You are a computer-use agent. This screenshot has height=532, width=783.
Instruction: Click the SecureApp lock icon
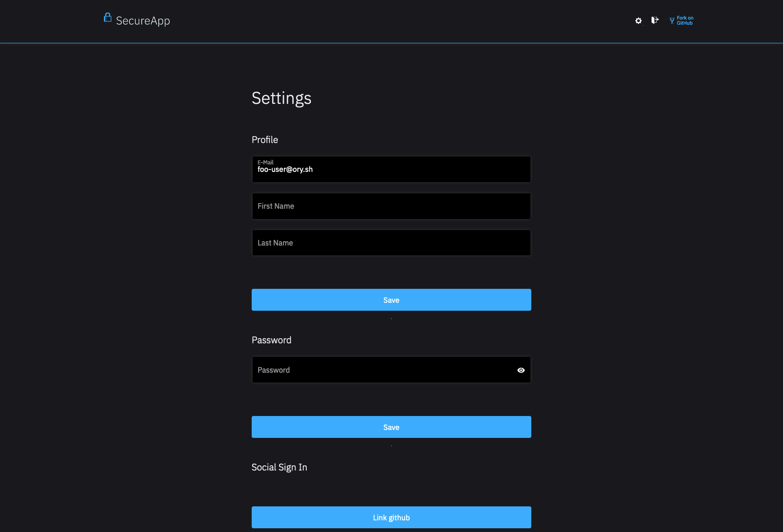tap(107, 18)
